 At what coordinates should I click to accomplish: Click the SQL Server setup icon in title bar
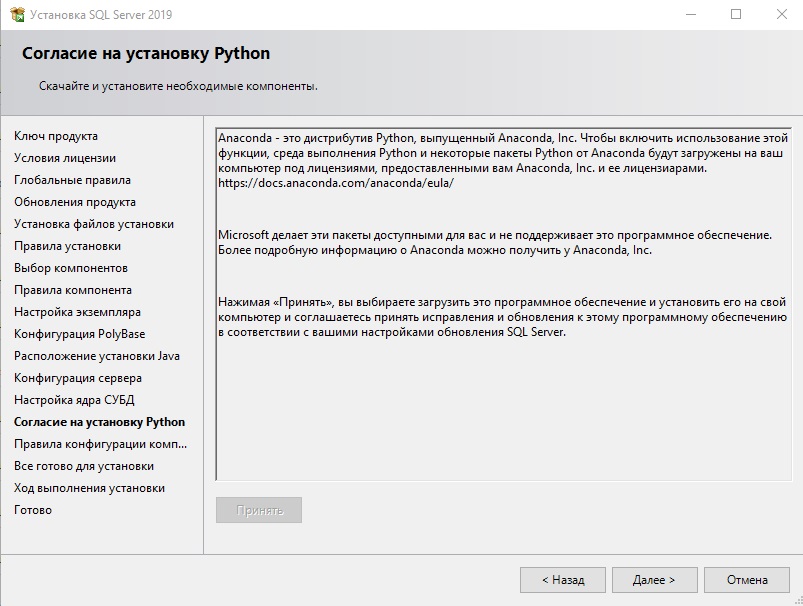(x=17, y=14)
